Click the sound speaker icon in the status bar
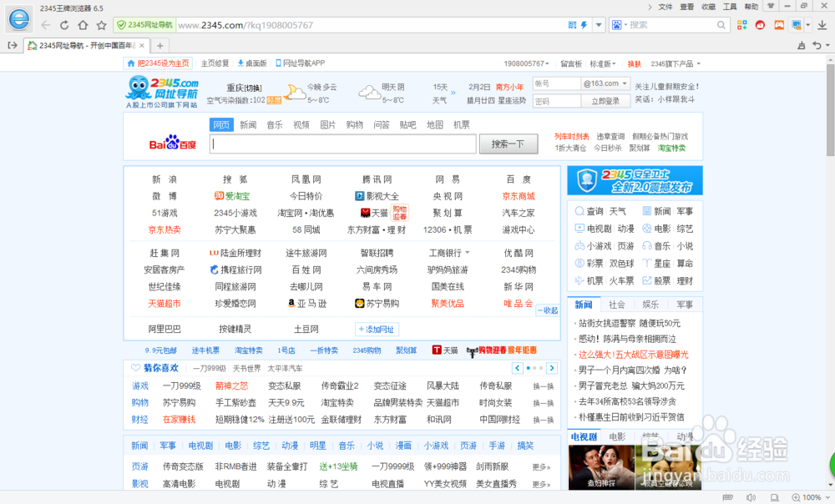Viewport: 835px width, 504px height. pos(751,497)
